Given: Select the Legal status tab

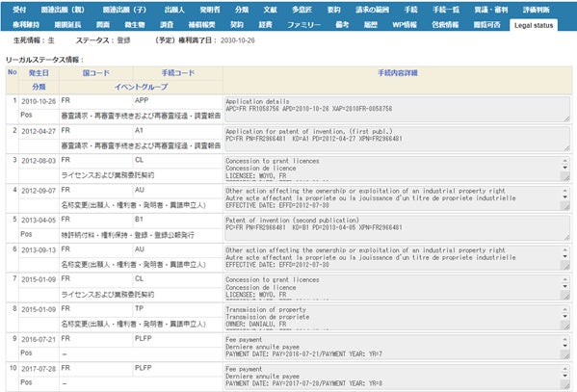Looking at the screenshot, I should click(x=534, y=25).
